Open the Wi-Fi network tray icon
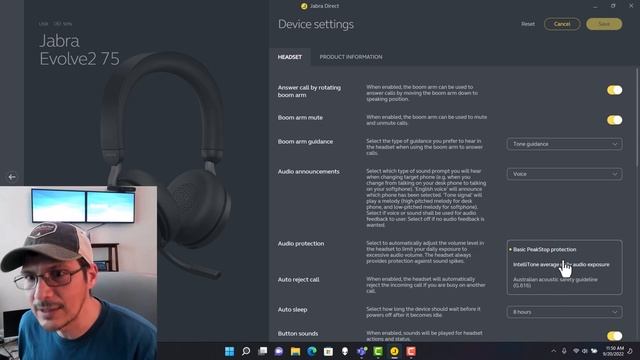Screen dimensions: 640x360 (576, 351)
